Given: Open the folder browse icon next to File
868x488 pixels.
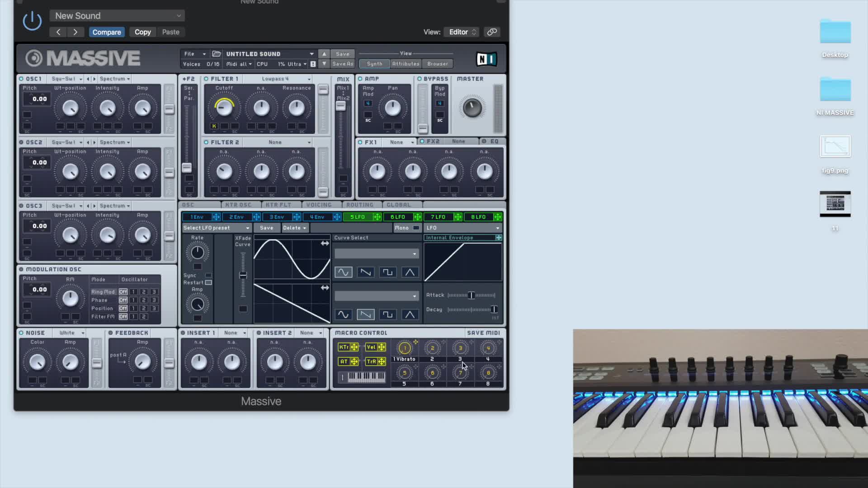Looking at the screenshot, I should click(217, 54).
